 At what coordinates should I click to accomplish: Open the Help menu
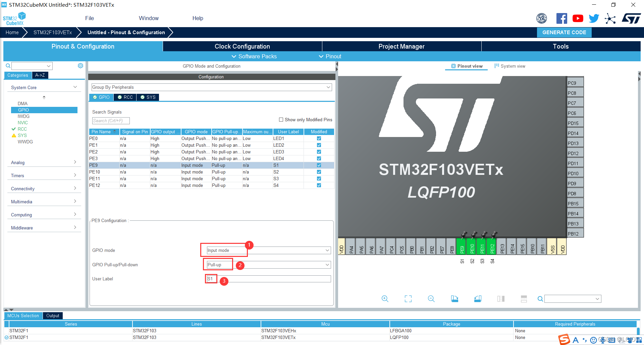point(198,18)
